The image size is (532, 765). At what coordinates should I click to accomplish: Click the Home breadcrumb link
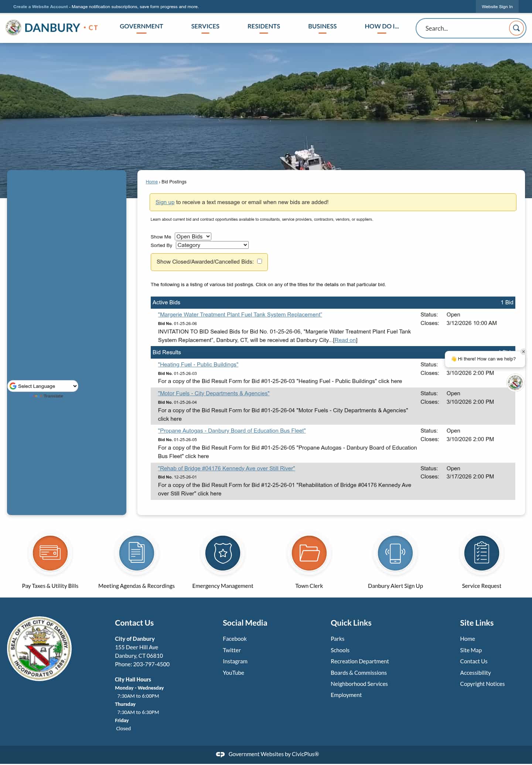click(152, 182)
